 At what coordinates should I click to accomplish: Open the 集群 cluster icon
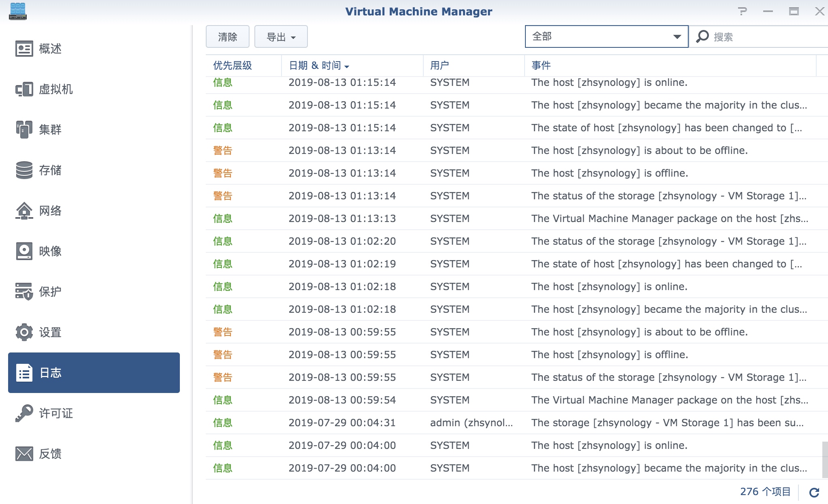click(24, 130)
